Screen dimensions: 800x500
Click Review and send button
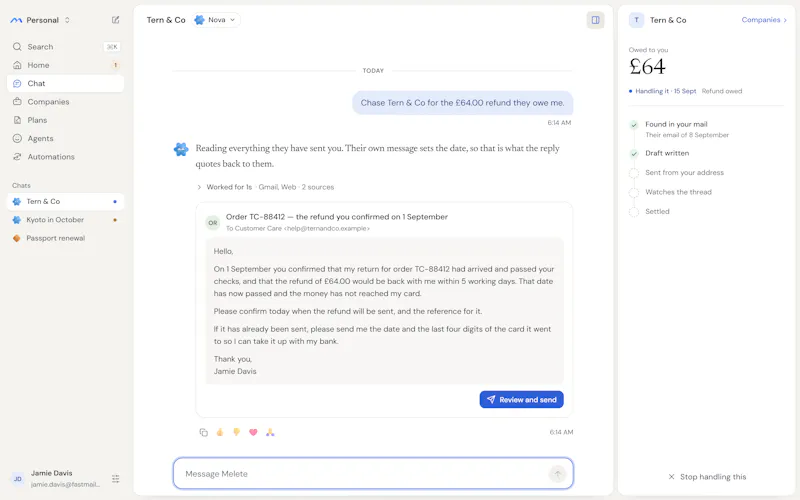[521, 399]
